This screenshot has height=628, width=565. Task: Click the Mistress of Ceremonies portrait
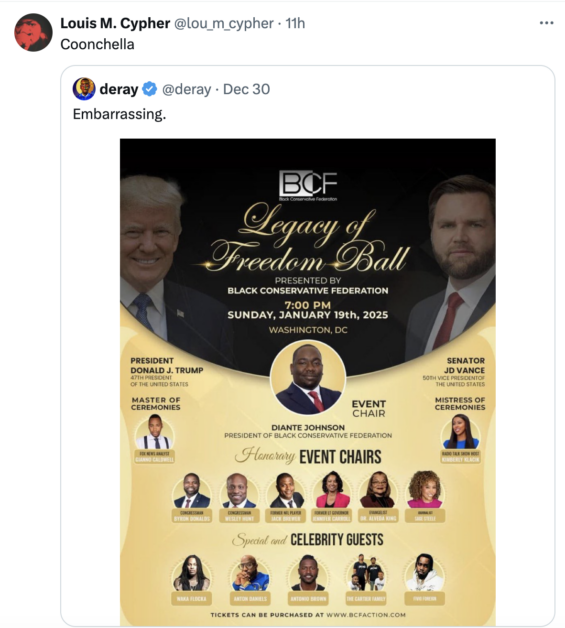coord(460,432)
